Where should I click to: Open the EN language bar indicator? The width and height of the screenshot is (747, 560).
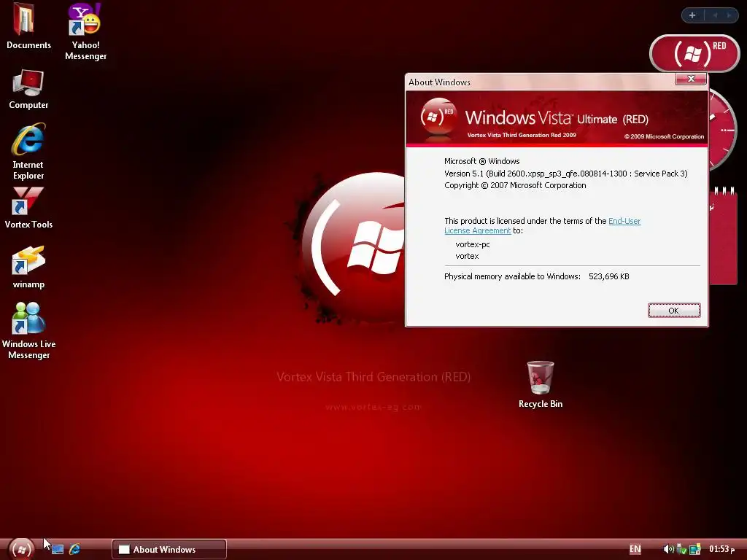click(x=635, y=549)
